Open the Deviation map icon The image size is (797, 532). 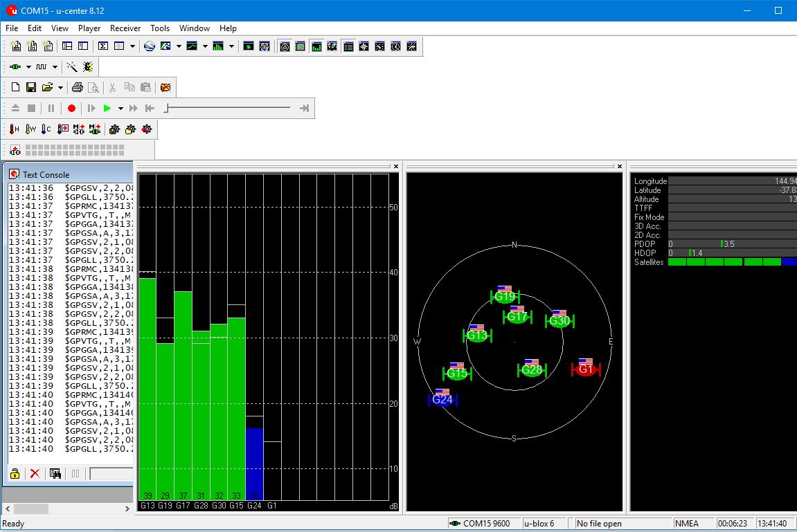[x=248, y=46]
